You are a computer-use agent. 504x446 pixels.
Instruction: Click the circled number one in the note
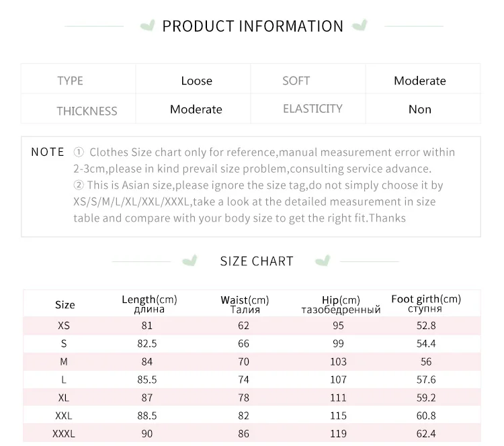(79, 152)
